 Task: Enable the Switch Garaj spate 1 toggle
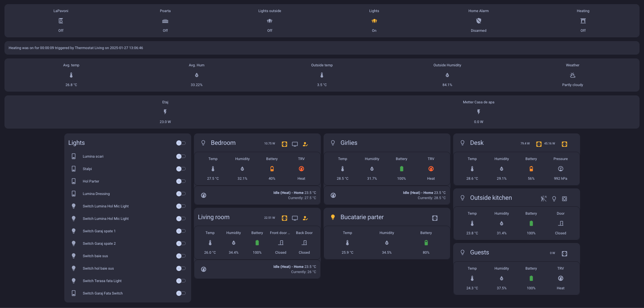(x=181, y=231)
